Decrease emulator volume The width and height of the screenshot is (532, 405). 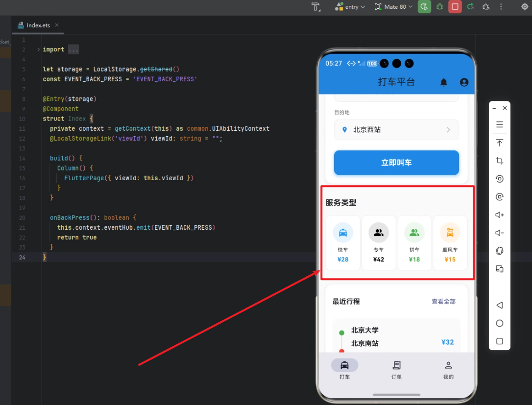500,233
